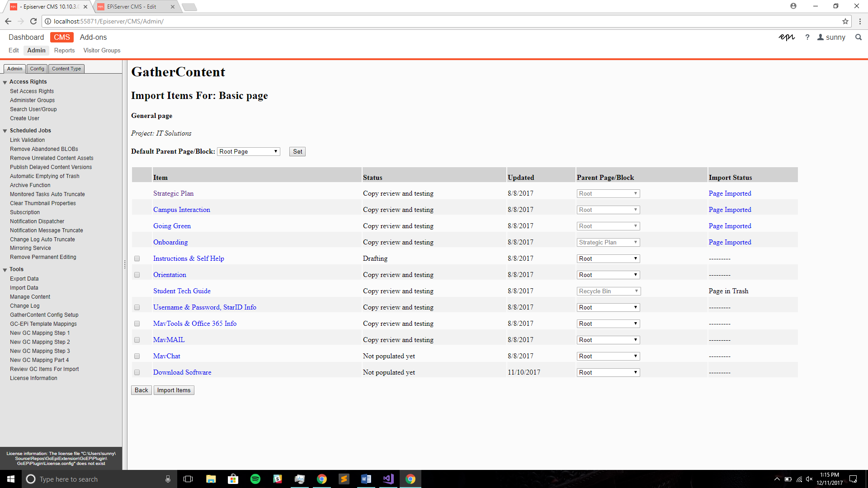Screen dimensions: 868x488
Task: Open Sublime Text from the taskbar
Action: [344, 479]
